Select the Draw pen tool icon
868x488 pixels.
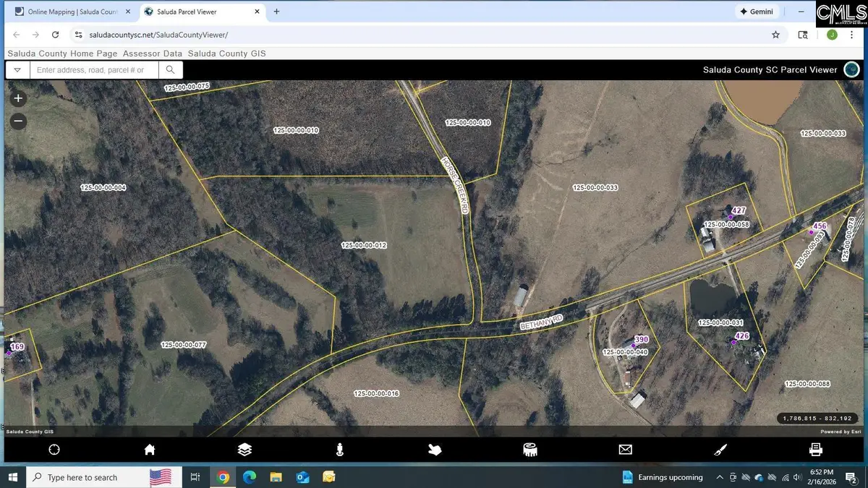(720, 450)
